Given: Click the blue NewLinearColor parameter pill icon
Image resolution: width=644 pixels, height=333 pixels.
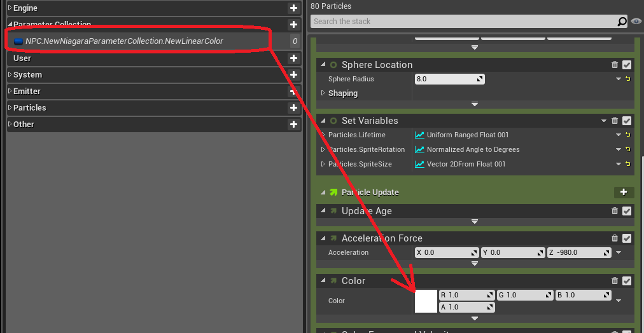Looking at the screenshot, I should click(18, 41).
